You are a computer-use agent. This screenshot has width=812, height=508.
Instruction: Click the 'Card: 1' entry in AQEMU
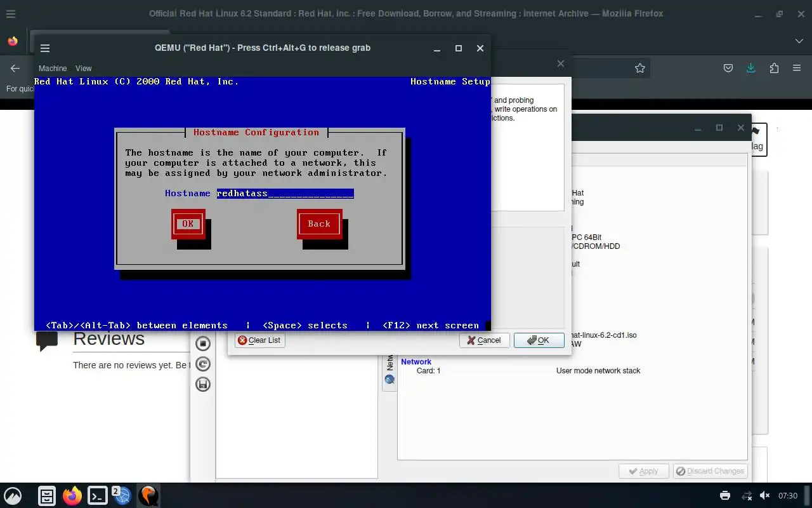[x=428, y=371]
